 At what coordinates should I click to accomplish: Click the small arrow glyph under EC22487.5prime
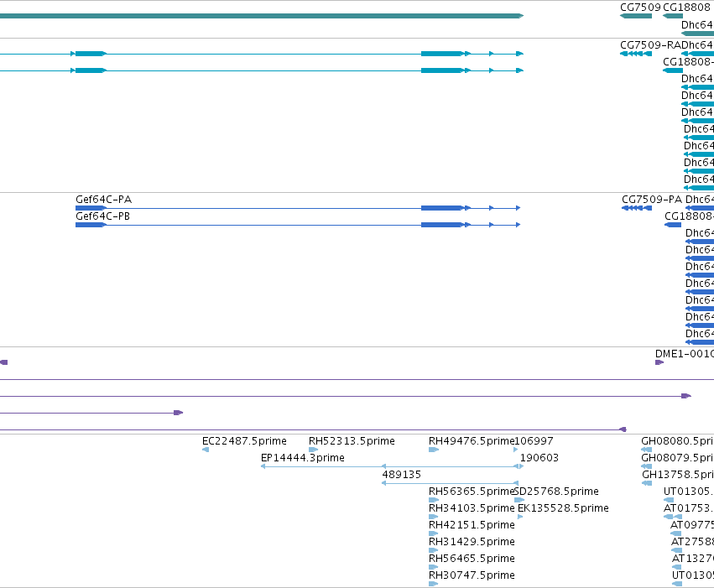pyautogui.click(x=206, y=450)
